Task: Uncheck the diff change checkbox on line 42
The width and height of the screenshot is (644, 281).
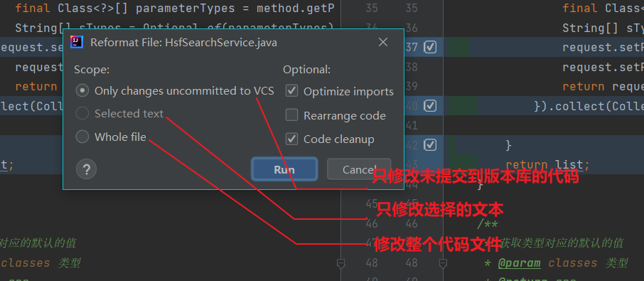Action: [430, 145]
